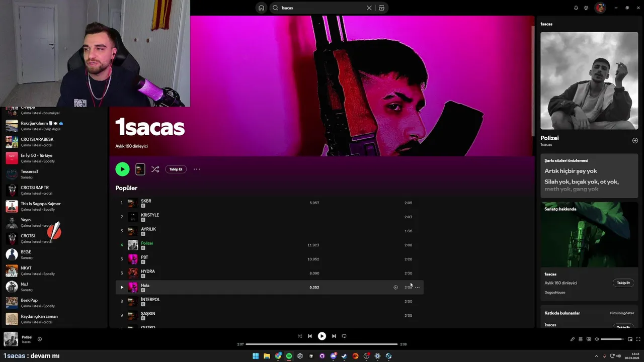Viewport: 644px width, 362px height.
Task: Skip to the next track
Action: click(x=334, y=336)
